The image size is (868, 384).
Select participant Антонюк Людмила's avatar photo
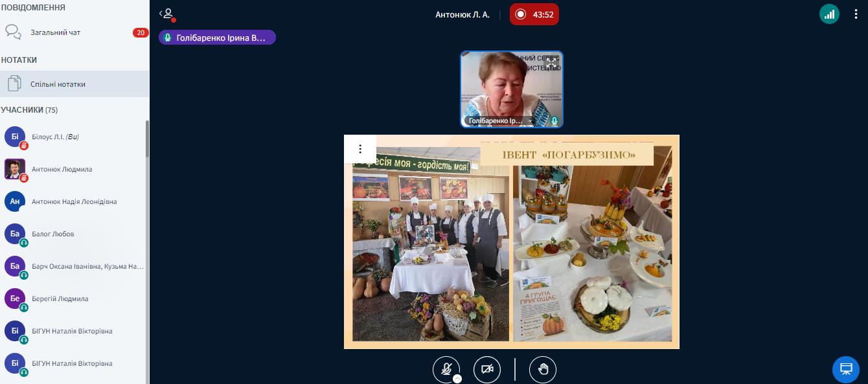[x=15, y=169]
